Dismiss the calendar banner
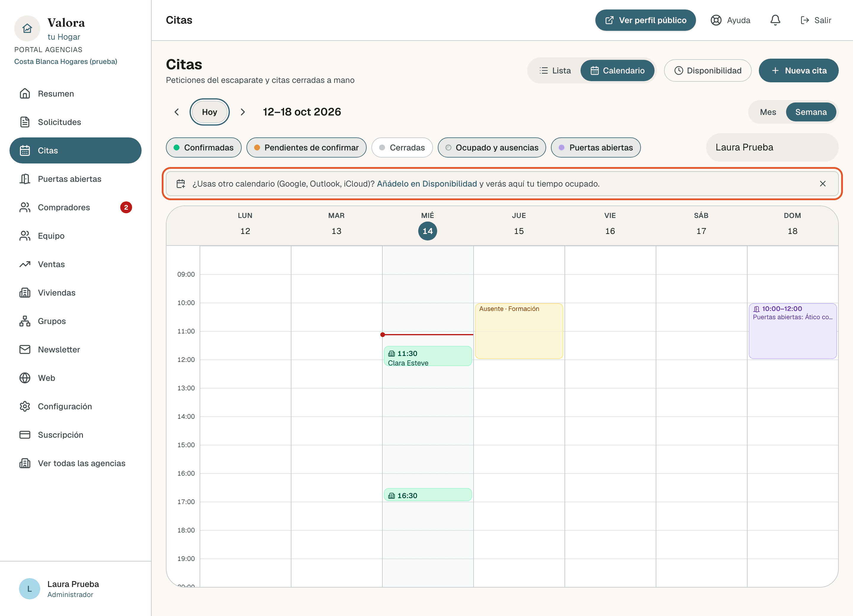Viewport: 853px width, 616px height. pos(822,184)
